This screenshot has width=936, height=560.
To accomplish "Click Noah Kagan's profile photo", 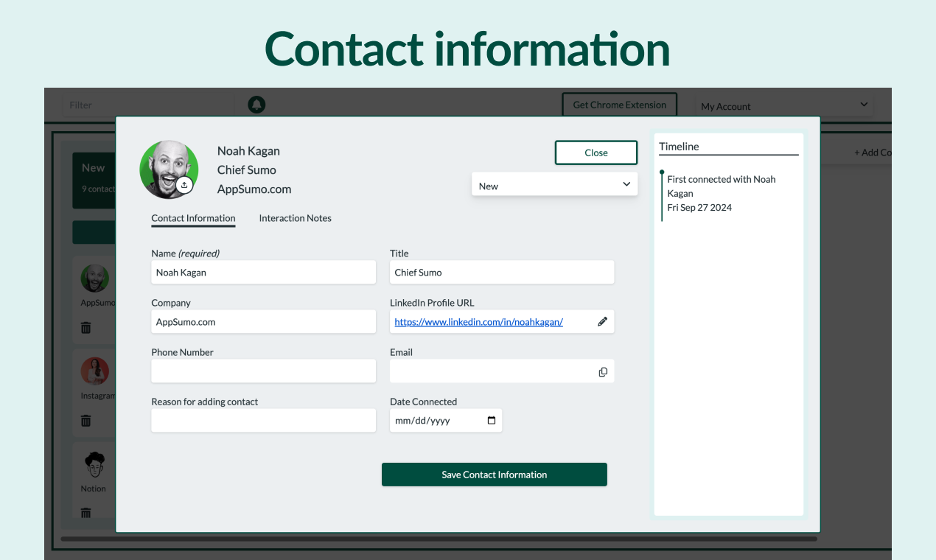I will click(x=169, y=169).
